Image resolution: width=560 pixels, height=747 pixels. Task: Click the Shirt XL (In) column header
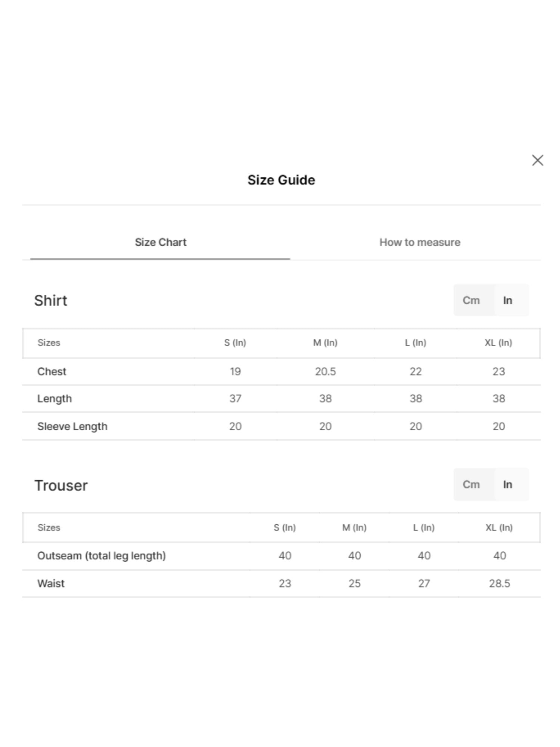pyautogui.click(x=498, y=342)
